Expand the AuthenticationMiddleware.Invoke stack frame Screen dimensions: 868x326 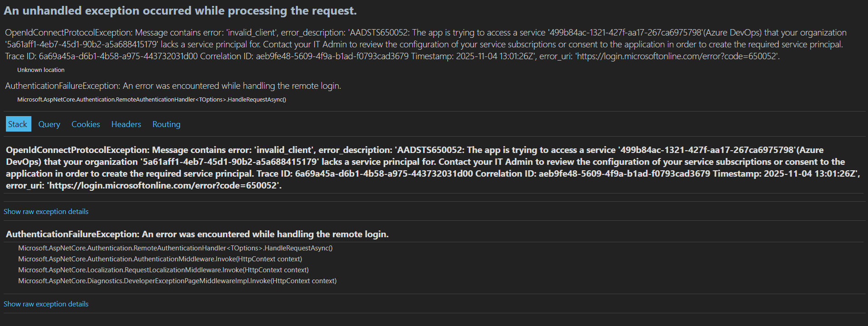coord(160,259)
